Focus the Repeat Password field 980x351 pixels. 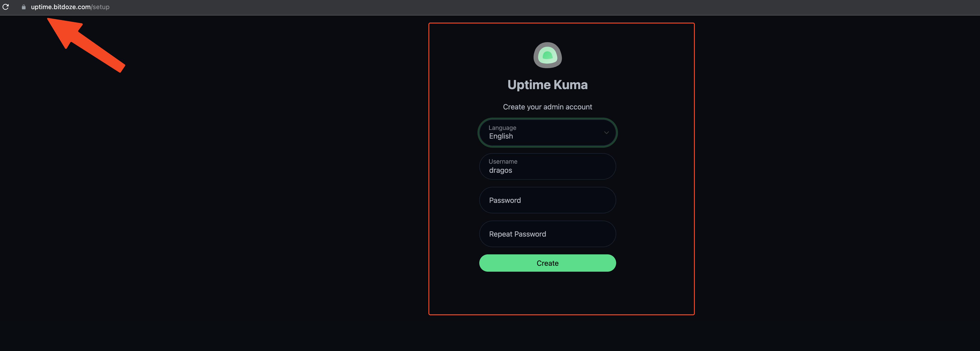coord(547,233)
